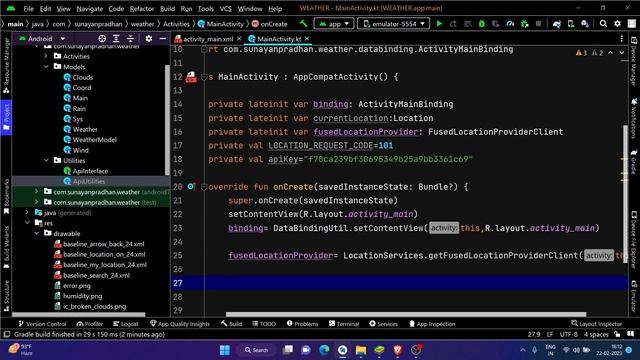This screenshot has height=360, width=640.
Task: Collapse the drawable folder
Action: pyautogui.click(x=37, y=233)
